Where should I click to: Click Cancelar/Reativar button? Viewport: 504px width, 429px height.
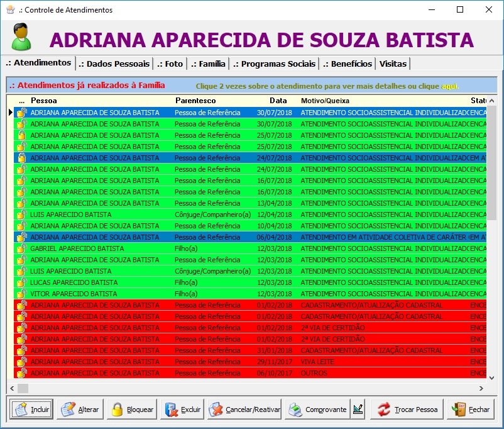click(244, 409)
